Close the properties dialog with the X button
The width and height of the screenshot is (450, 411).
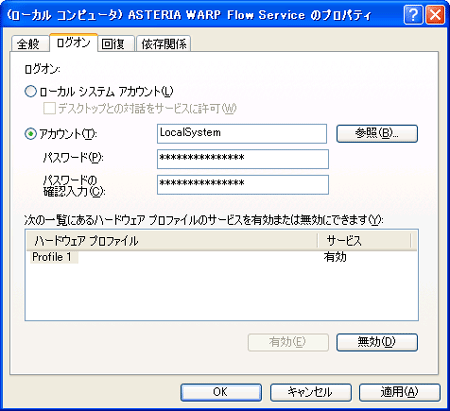tap(435, 15)
